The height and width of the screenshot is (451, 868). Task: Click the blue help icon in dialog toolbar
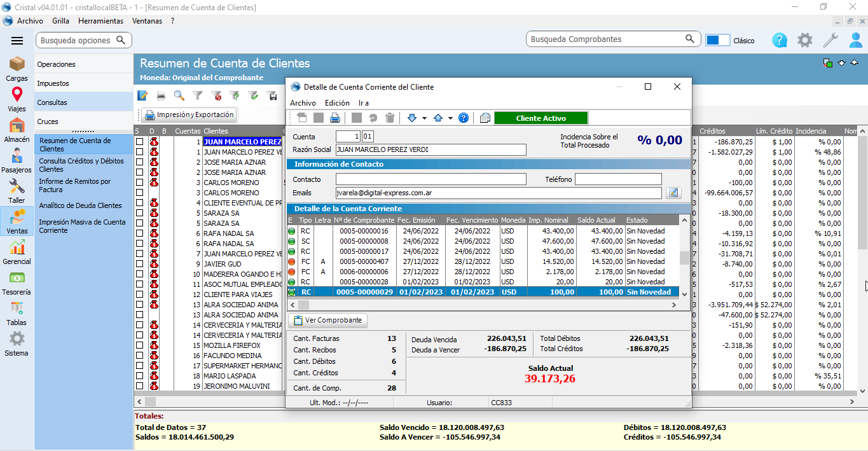pos(464,118)
